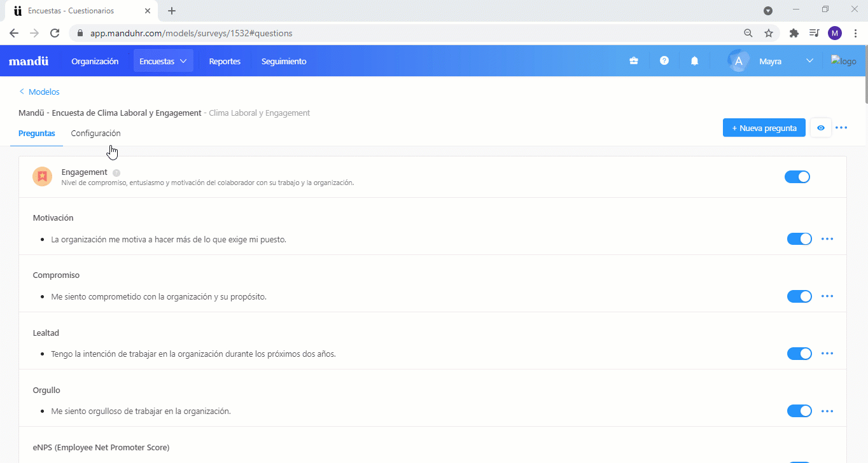Click the Engagement category badge icon
Viewport: 868px width, 463px height.
click(x=42, y=176)
